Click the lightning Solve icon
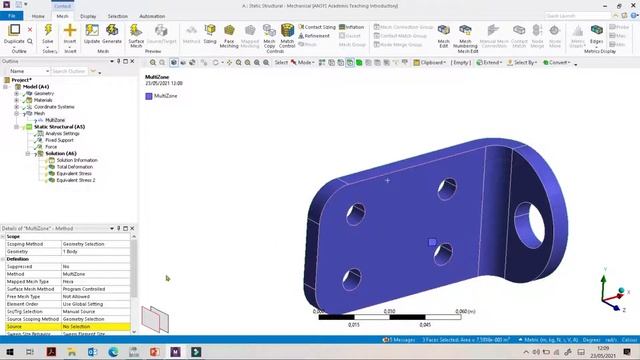This screenshot has width=640, height=360. pyautogui.click(x=48, y=30)
